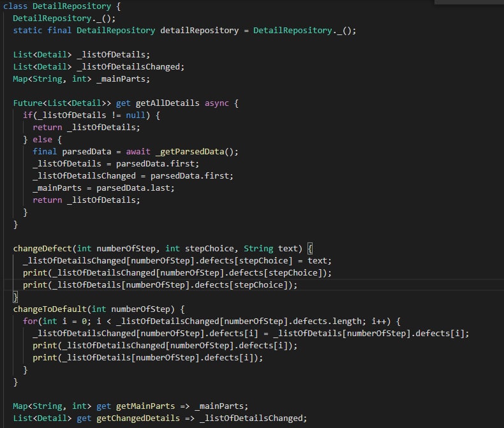Click defects.length in the for loop condition
The height and width of the screenshot is (428, 504).
click(x=327, y=321)
